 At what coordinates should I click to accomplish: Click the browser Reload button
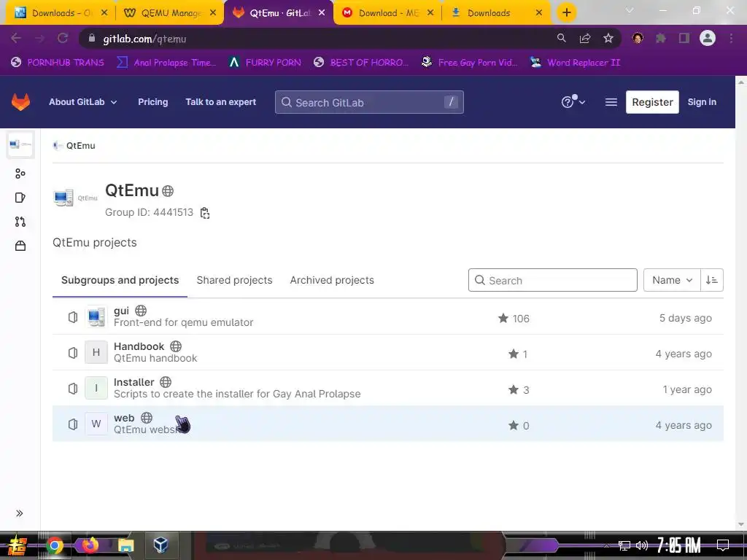(63, 39)
